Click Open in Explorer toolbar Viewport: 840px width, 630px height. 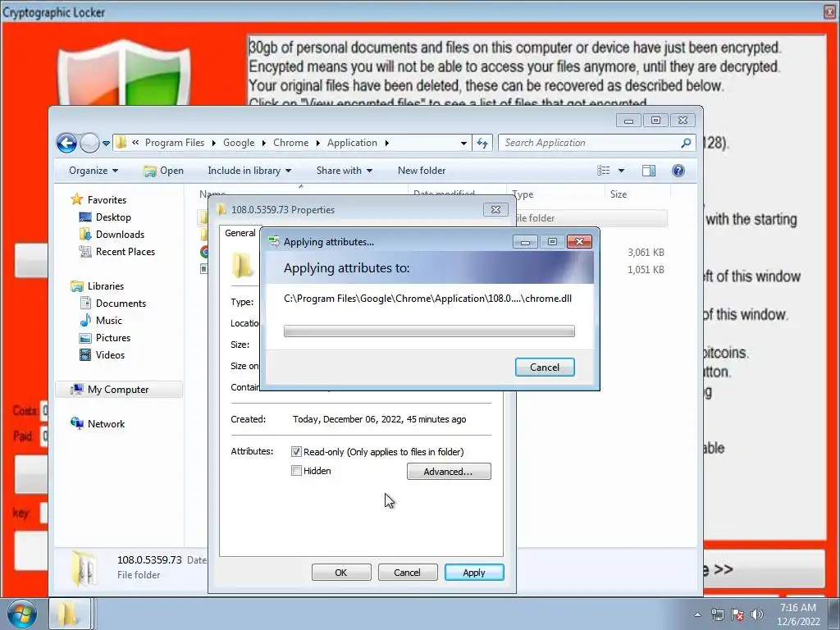pos(163,171)
